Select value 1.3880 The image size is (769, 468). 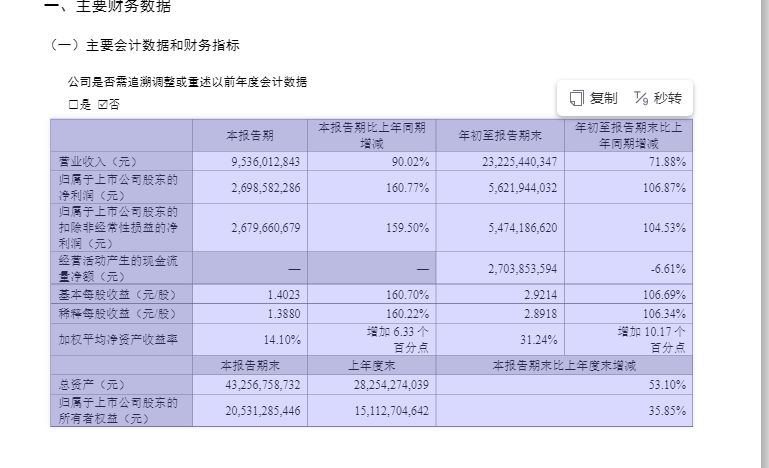point(283,313)
